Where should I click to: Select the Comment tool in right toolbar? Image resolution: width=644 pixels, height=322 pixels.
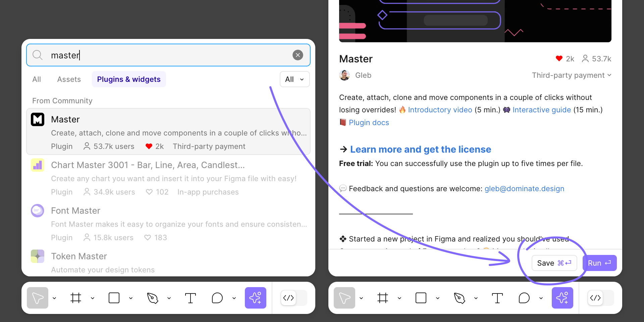[x=524, y=298]
